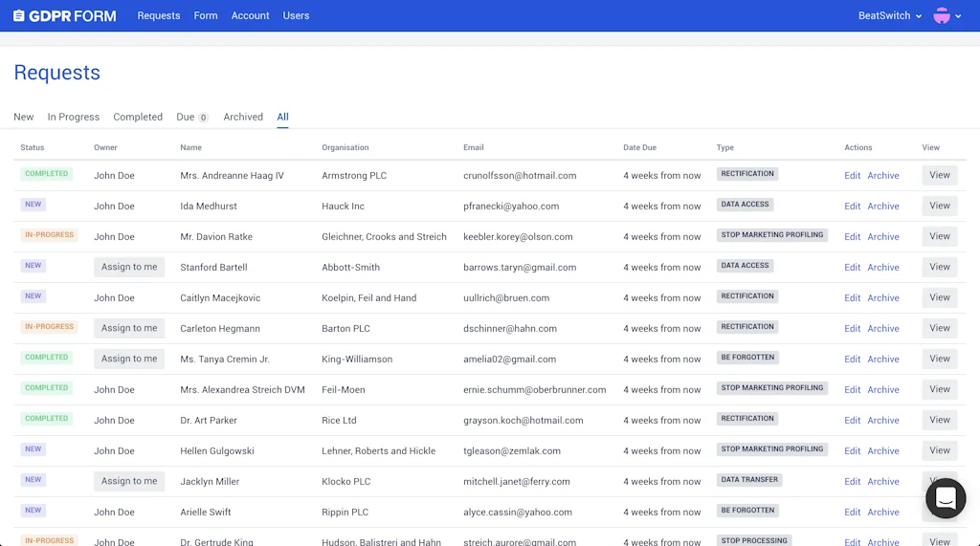Assign Stanford Bartell request to me
This screenshot has height=546, width=980.
(x=129, y=267)
